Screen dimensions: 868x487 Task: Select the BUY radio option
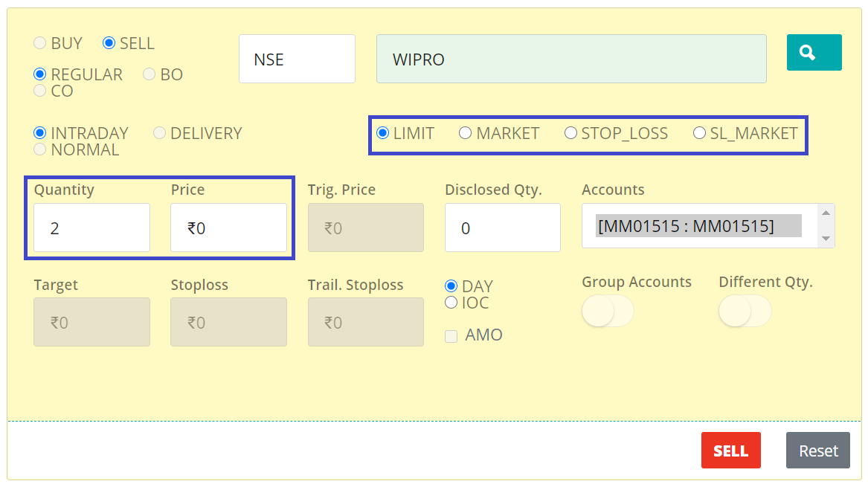pos(39,43)
